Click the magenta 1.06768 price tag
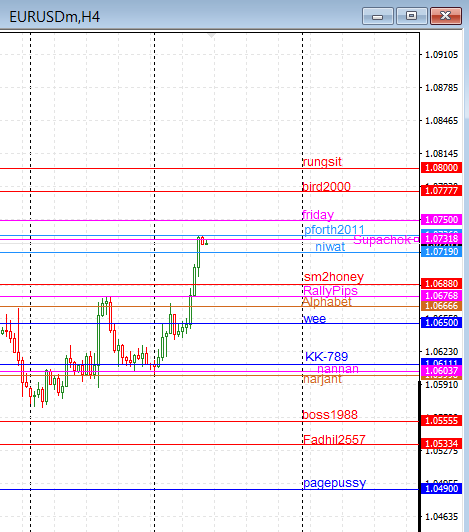The width and height of the screenshot is (469, 532). click(441, 296)
